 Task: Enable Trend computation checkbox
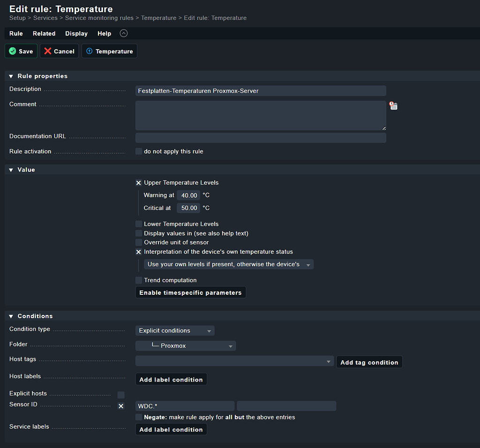139,280
